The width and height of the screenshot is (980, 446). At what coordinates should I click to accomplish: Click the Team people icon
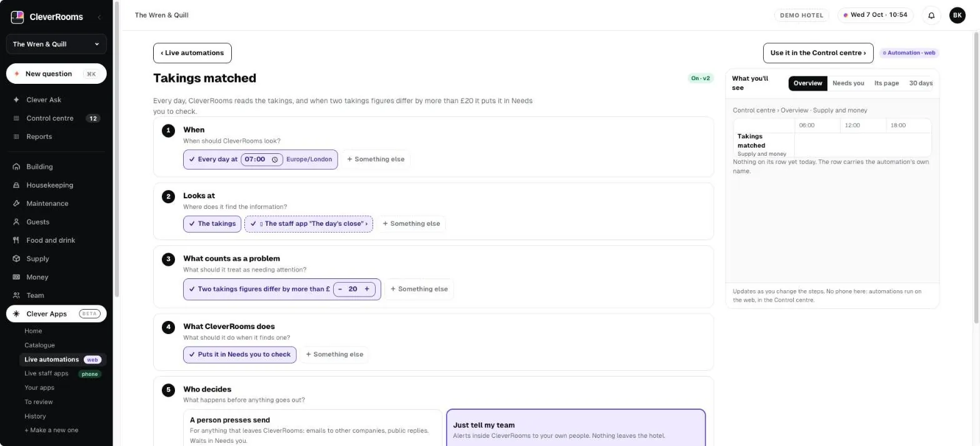(16, 296)
